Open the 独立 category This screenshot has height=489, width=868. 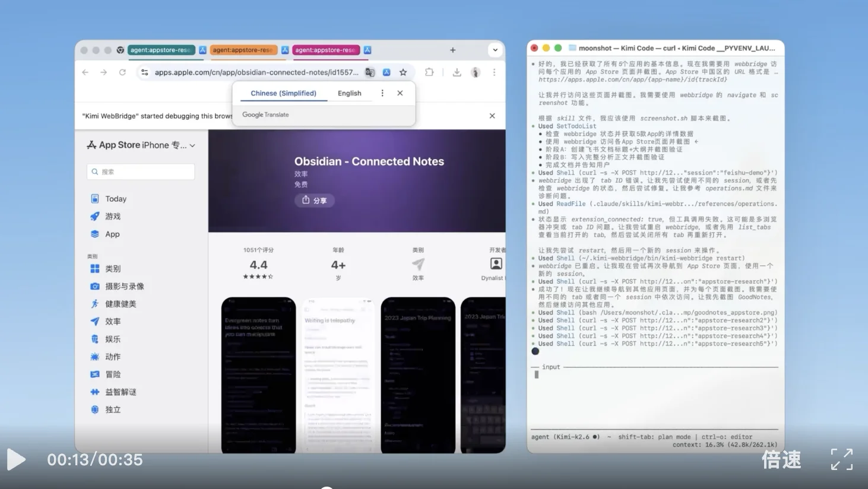click(x=113, y=409)
